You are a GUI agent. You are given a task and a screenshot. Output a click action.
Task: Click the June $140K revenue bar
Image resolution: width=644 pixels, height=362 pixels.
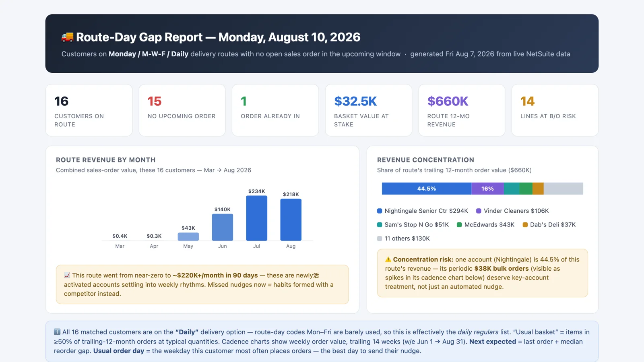pyautogui.click(x=223, y=227)
